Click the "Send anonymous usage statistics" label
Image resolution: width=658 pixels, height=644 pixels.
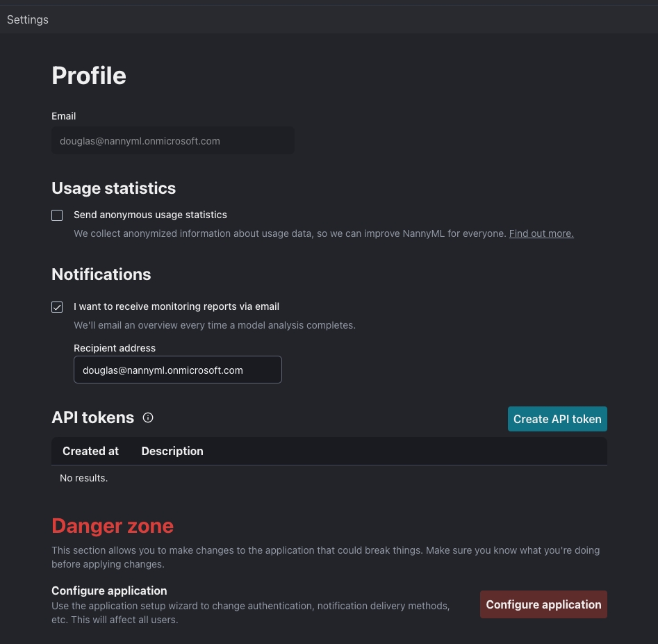150,215
